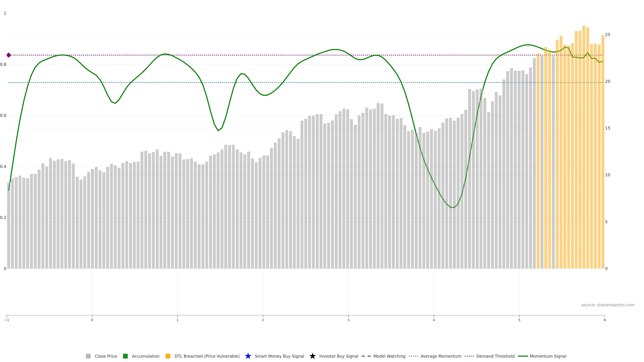Click the x-axis tick label 6
Screen dimensions: 644x362
[x=604, y=320]
